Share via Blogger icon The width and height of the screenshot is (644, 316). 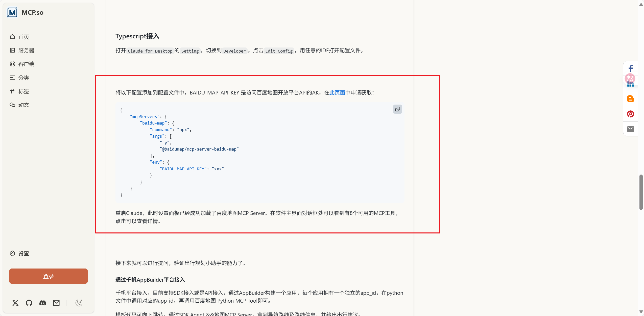(x=631, y=99)
